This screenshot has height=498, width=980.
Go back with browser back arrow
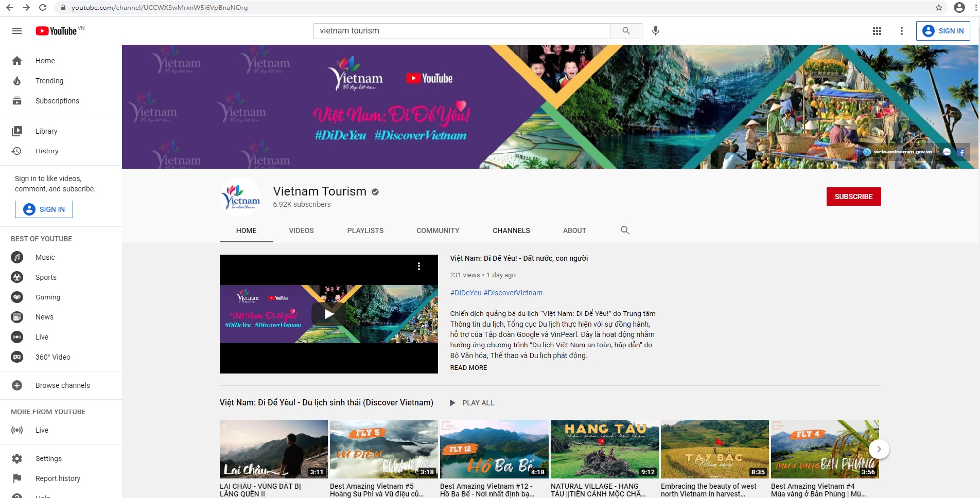tap(10, 8)
